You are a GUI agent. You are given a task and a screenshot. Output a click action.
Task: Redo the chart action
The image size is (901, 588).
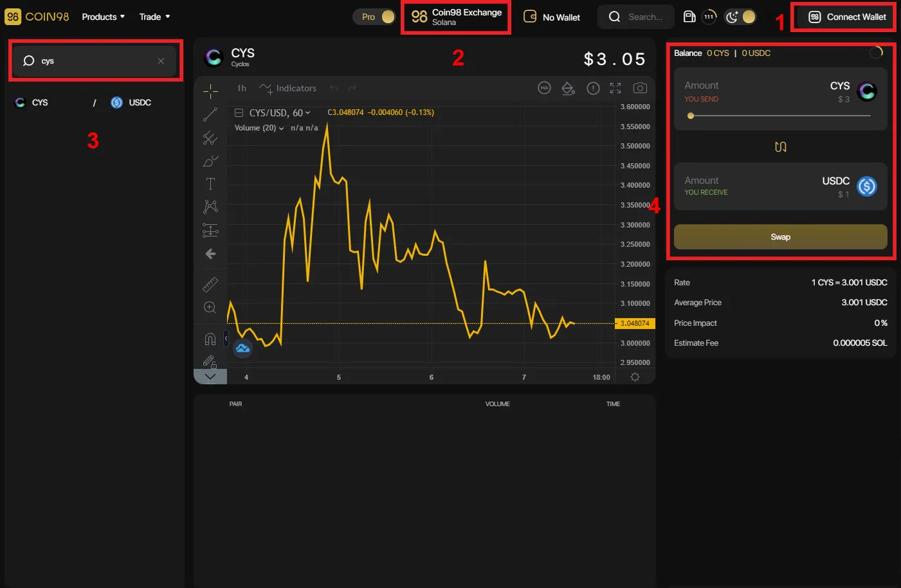pos(352,88)
